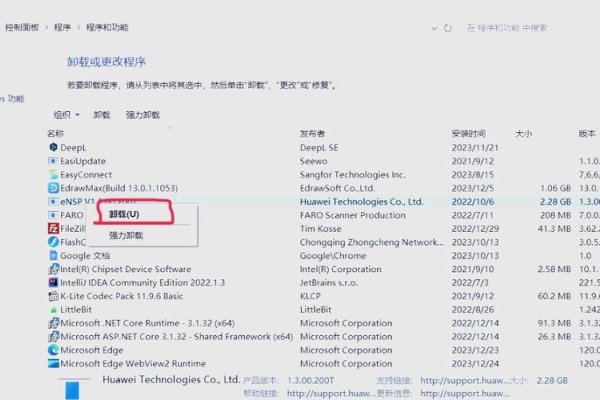
Task: Click the DeepL program icon
Action: tap(53, 147)
